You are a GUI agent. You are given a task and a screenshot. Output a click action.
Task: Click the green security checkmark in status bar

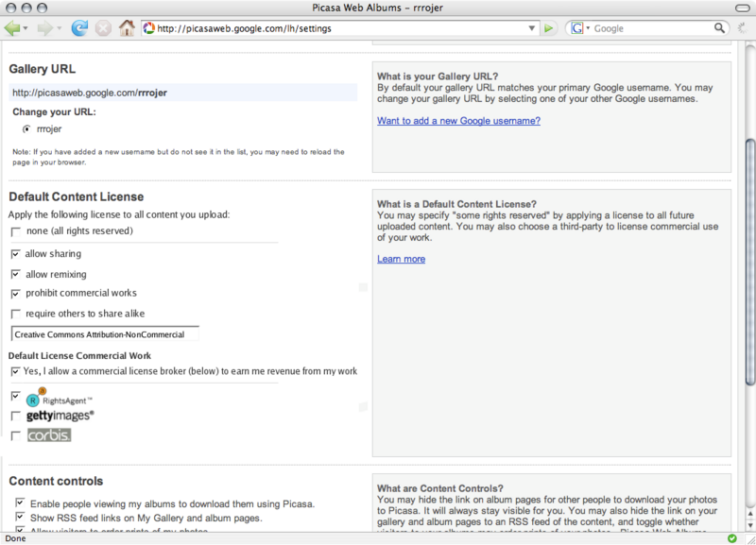tap(731, 538)
